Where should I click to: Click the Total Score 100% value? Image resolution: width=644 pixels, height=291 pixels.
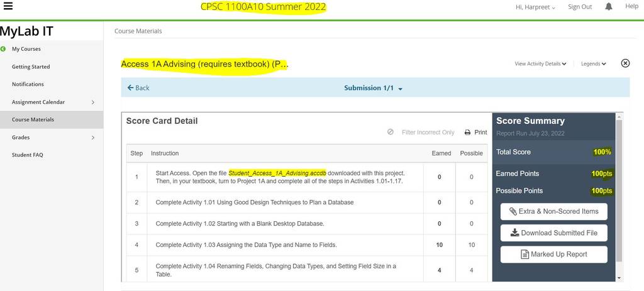(602, 152)
